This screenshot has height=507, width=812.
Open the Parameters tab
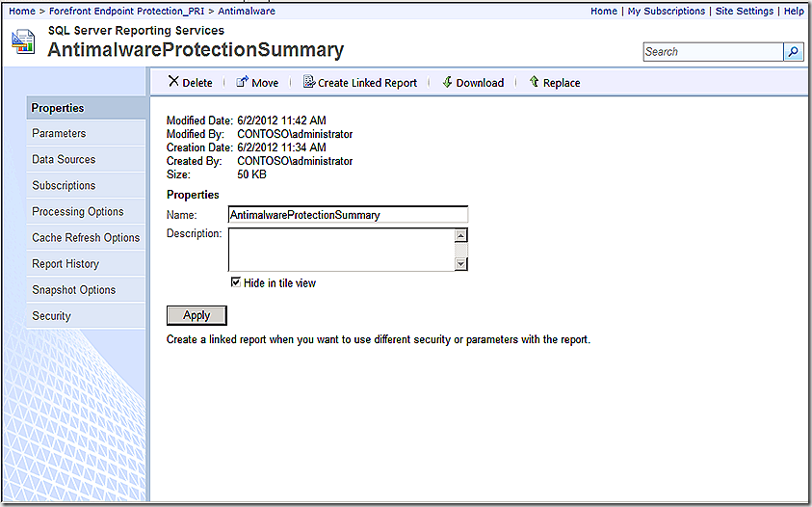(86, 133)
